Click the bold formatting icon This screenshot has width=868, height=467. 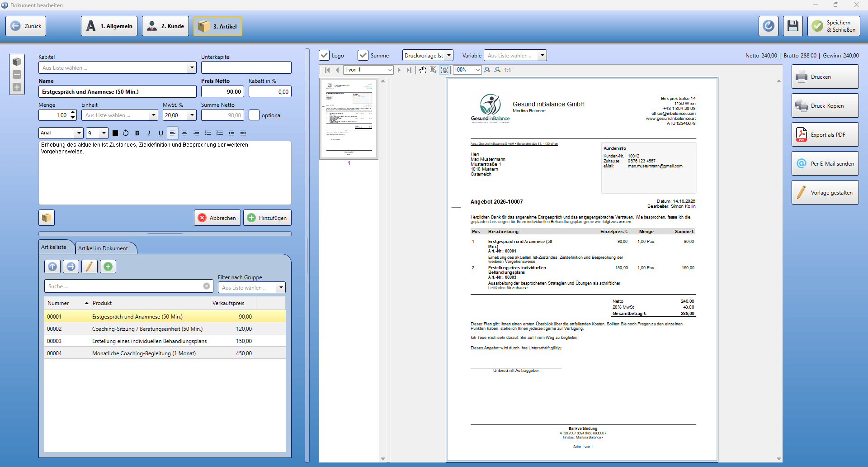click(x=137, y=133)
